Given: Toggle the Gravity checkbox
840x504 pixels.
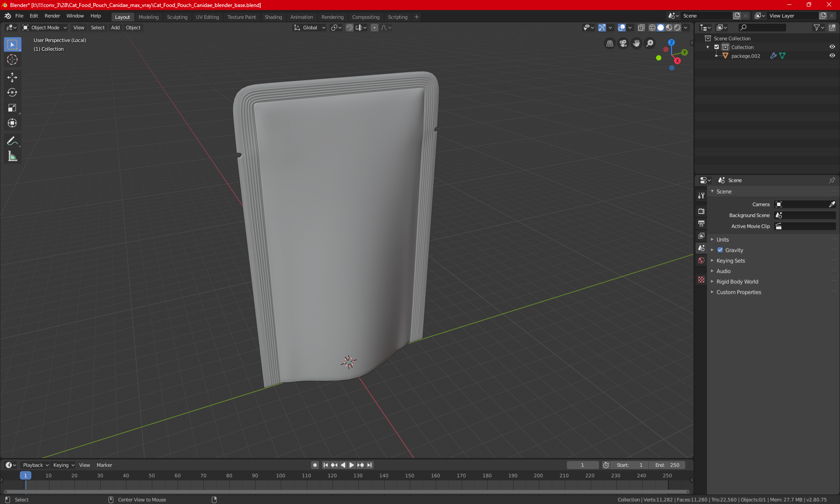Looking at the screenshot, I should click(720, 250).
